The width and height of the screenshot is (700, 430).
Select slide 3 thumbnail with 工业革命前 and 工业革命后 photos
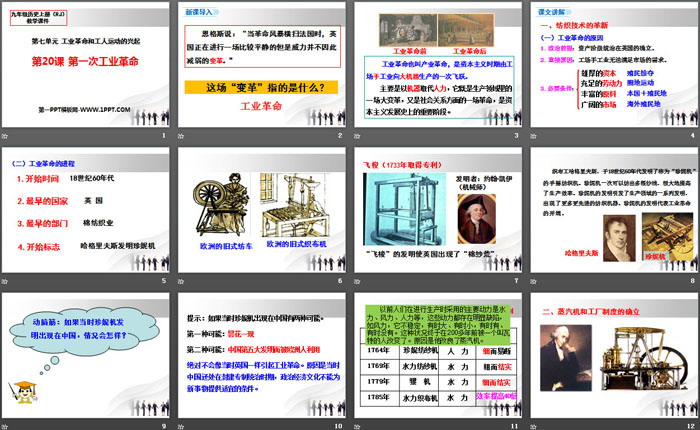(x=438, y=64)
